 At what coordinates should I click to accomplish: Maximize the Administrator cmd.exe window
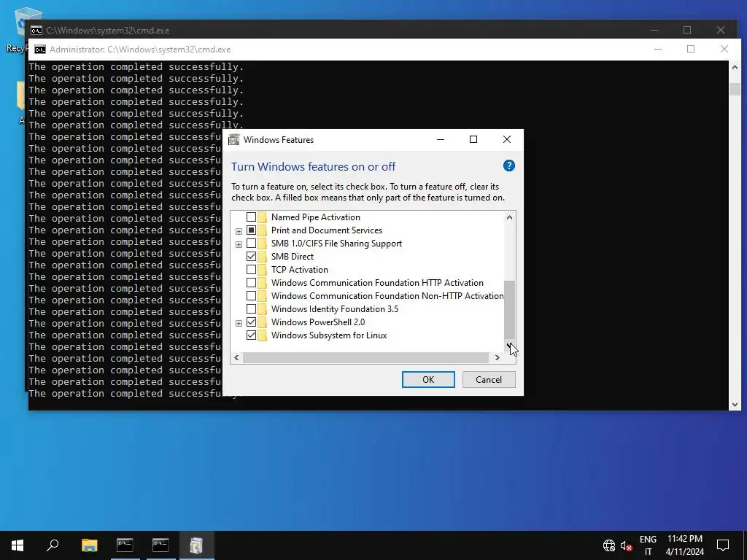point(691,49)
